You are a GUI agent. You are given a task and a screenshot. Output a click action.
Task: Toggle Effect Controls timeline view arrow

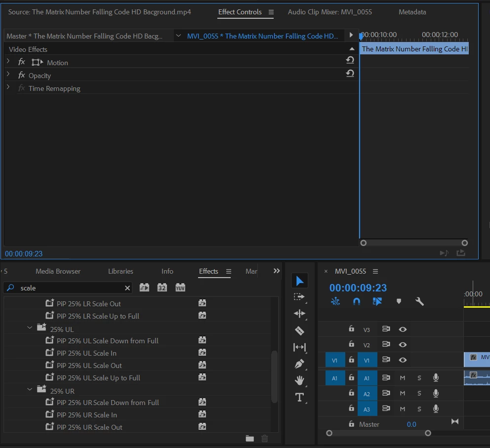[x=351, y=35]
